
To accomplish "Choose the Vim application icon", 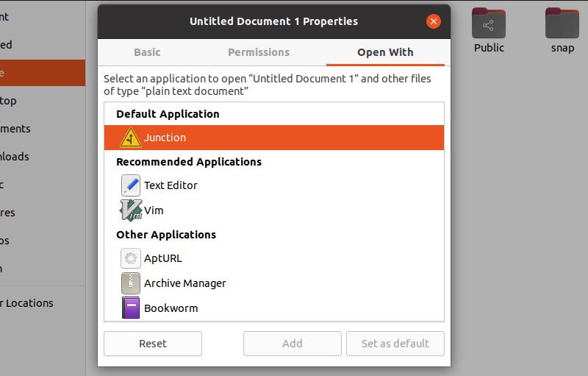I will (130, 210).
